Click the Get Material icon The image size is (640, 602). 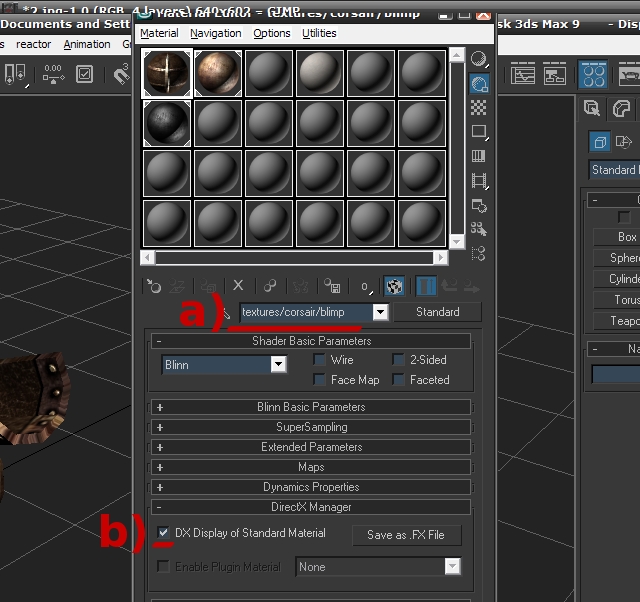154,286
